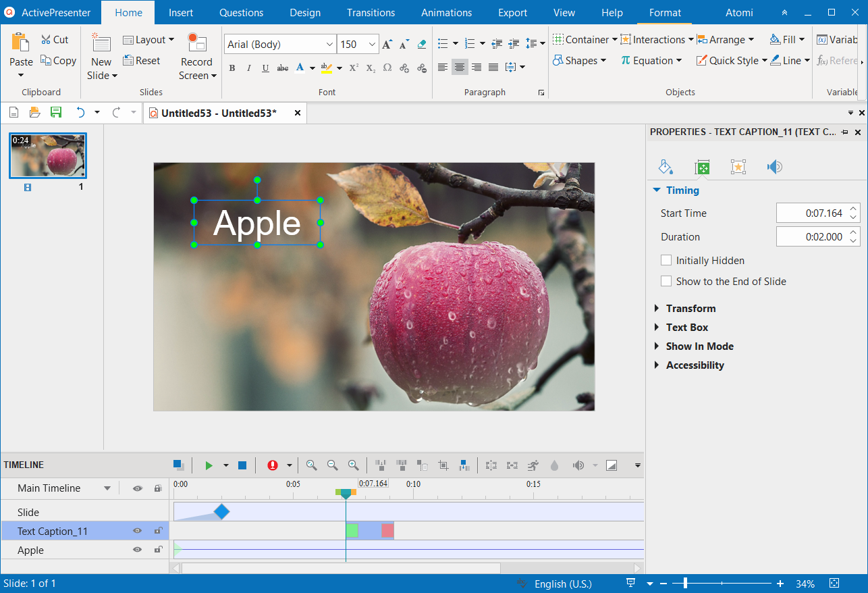
Task: Cut the selected text caption
Action: [55, 40]
